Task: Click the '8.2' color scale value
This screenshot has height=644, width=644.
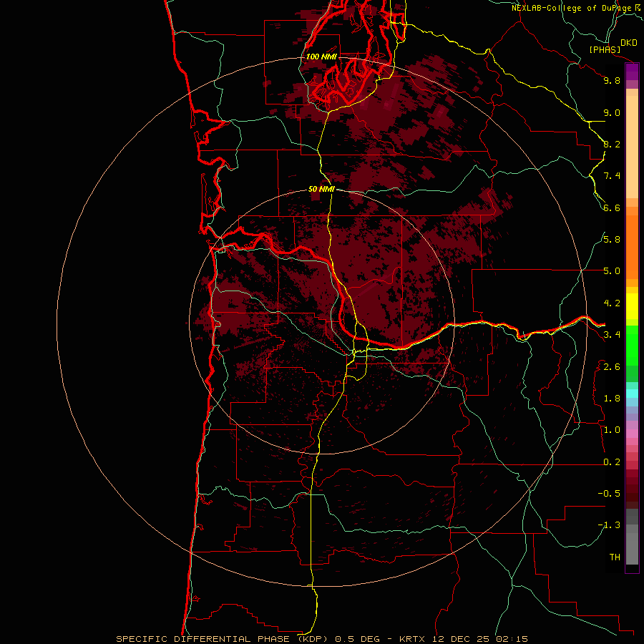Action: (x=612, y=144)
